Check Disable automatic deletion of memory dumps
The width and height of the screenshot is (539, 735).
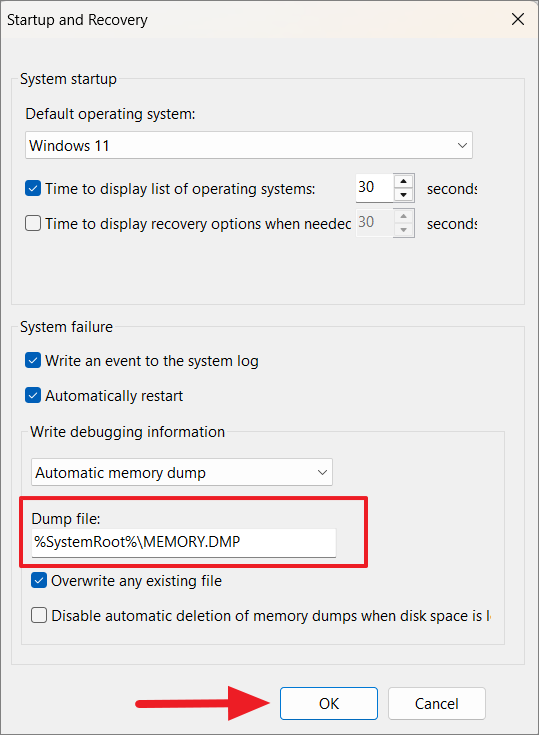[39, 615]
